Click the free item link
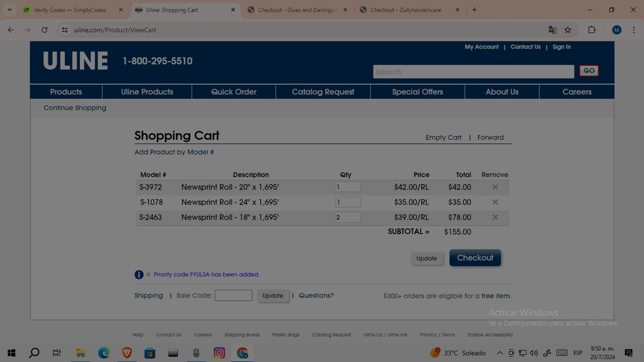The image size is (644, 362). click(496, 296)
